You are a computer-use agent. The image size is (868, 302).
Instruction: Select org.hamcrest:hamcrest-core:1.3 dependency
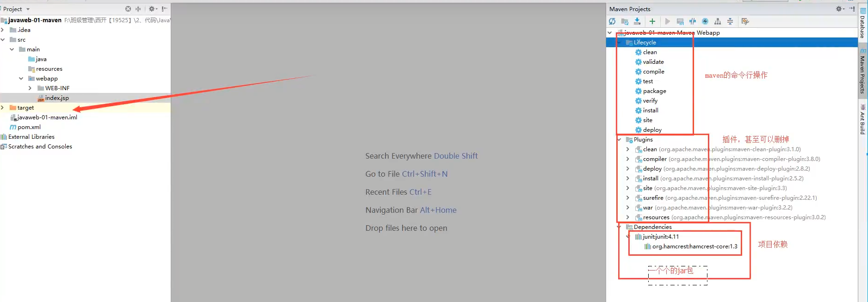[691, 247]
